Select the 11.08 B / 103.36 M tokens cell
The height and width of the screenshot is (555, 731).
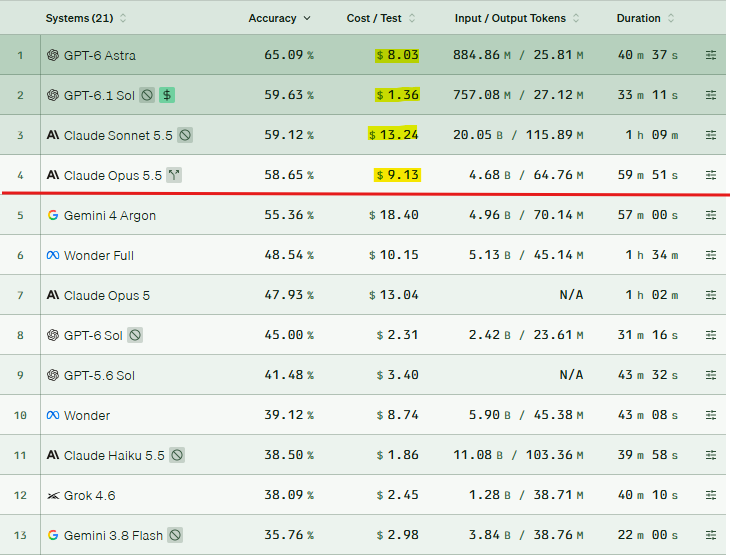pos(518,455)
